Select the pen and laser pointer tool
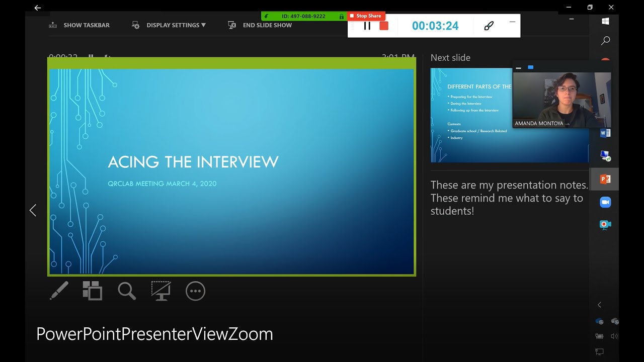Image resolution: width=644 pixels, height=362 pixels. tap(59, 291)
